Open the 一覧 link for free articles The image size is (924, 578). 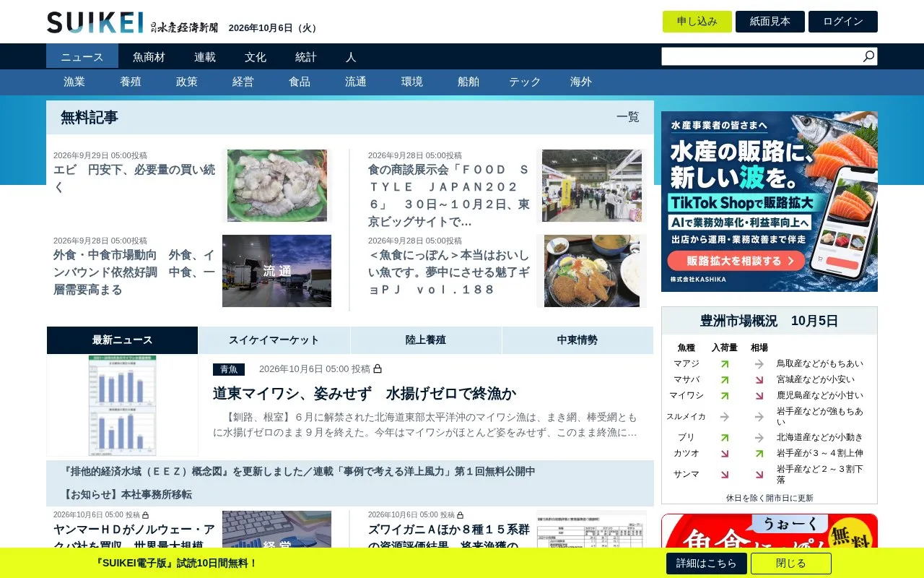point(628,117)
